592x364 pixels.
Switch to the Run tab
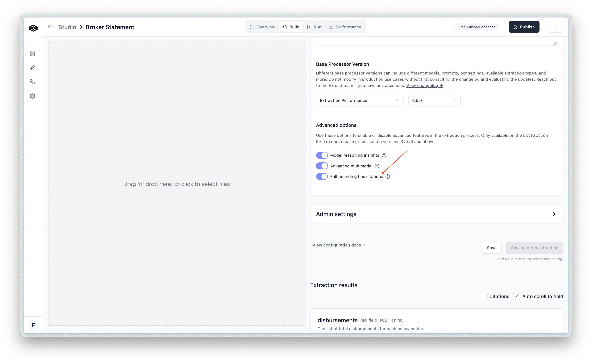314,27
